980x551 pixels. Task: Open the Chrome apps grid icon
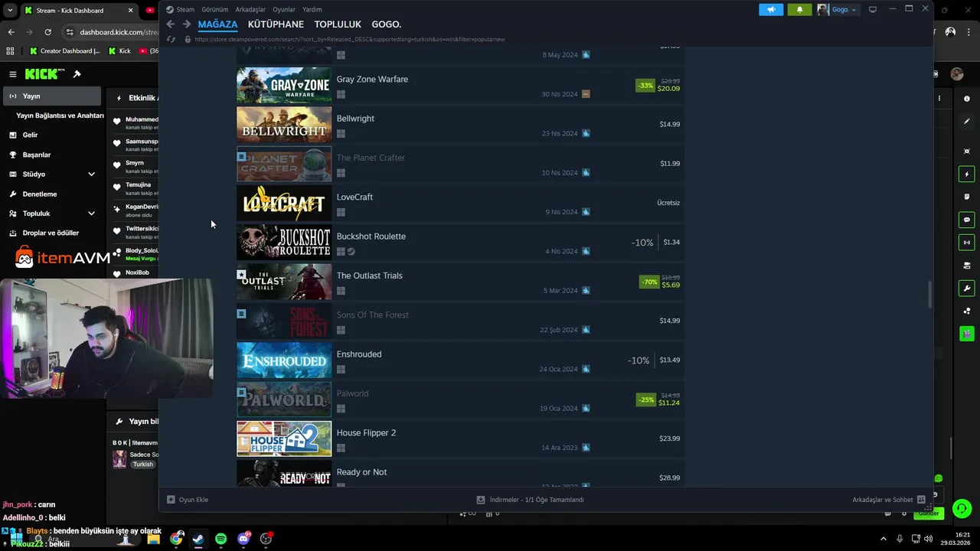pos(10,51)
